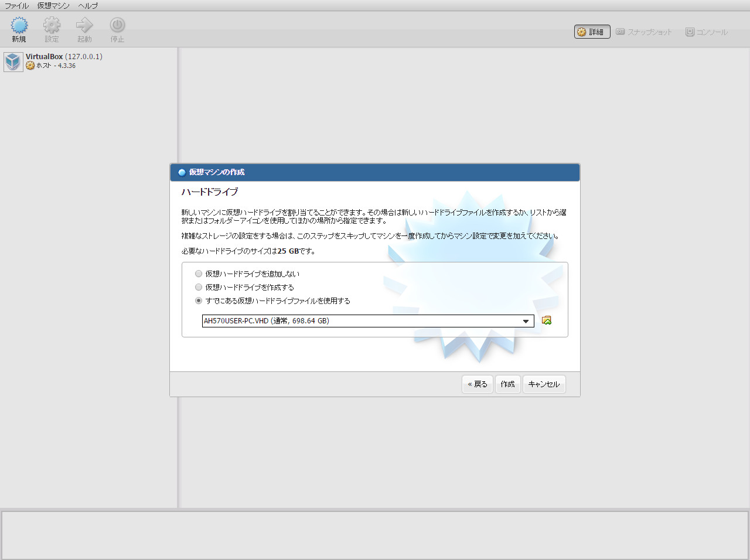
Task: Click the スナップショット (Snapshots) icon
Action: 643,32
